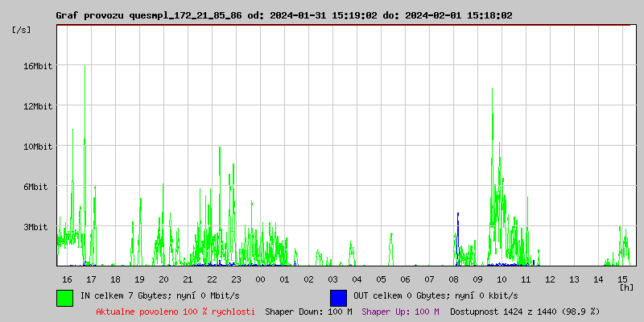Click the purple 'Shaper Up: 100 M' label
This screenshot has height=322, width=644.
[400, 312]
